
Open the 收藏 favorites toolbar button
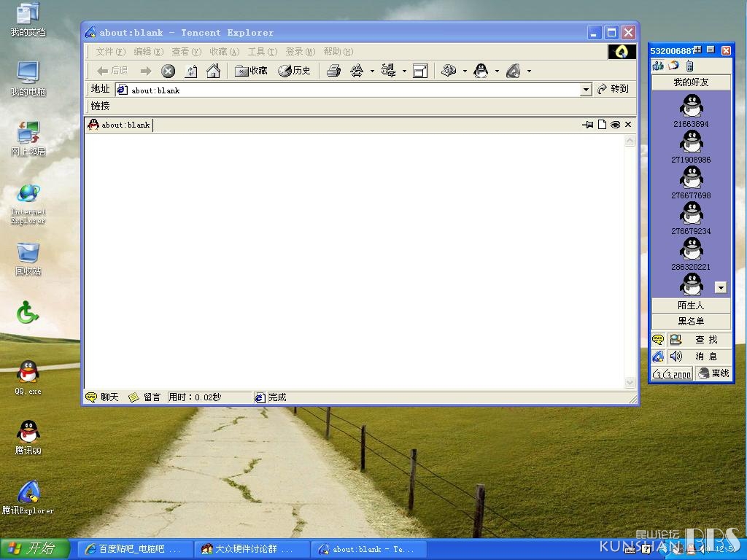point(251,71)
